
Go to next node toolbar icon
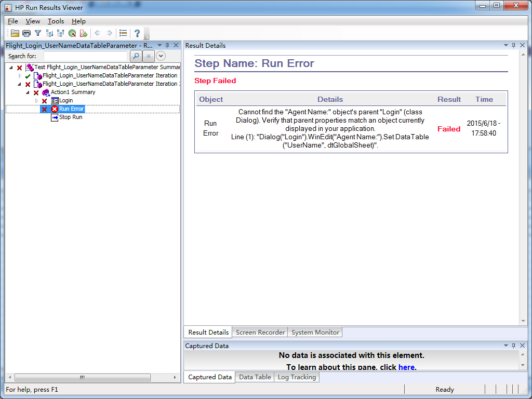tap(49, 33)
